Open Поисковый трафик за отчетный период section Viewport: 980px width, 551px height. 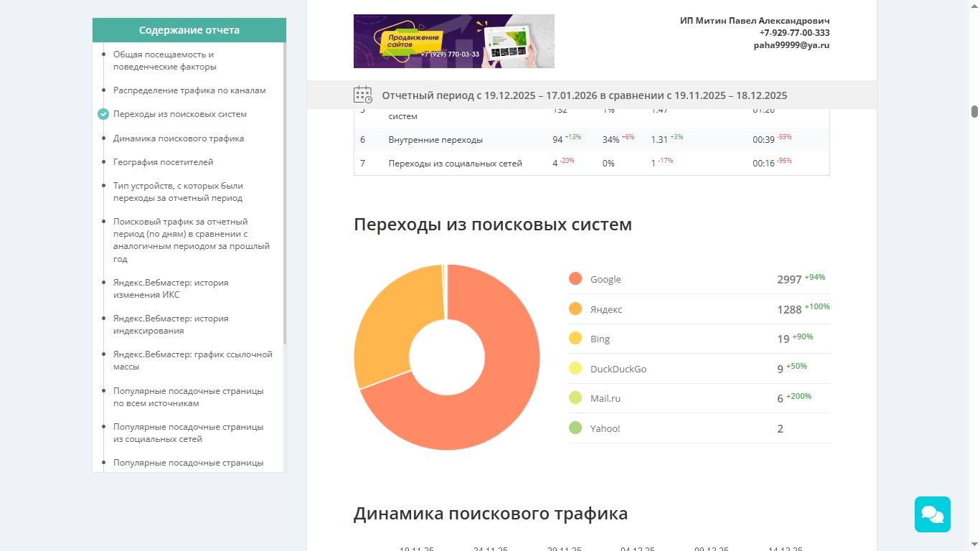(x=192, y=240)
